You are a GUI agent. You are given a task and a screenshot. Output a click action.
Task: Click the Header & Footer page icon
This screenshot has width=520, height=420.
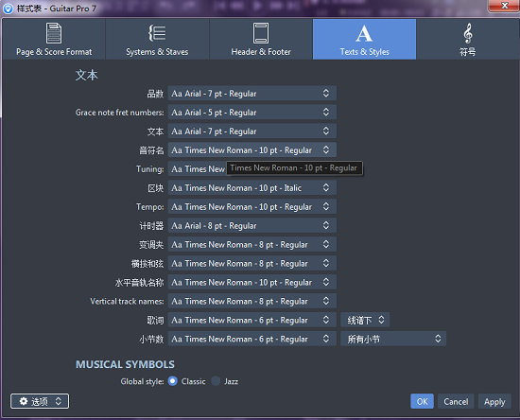coord(261,33)
